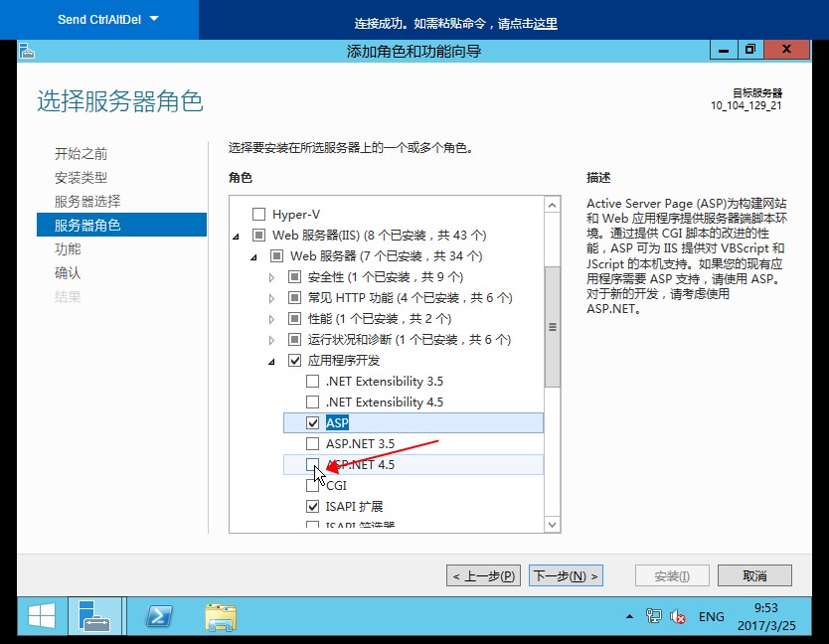Image resolution: width=829 pixels, height=644 pixels.
Task: Check .NET Extensibility 3.5 checkbox
Action: [312, 382]
